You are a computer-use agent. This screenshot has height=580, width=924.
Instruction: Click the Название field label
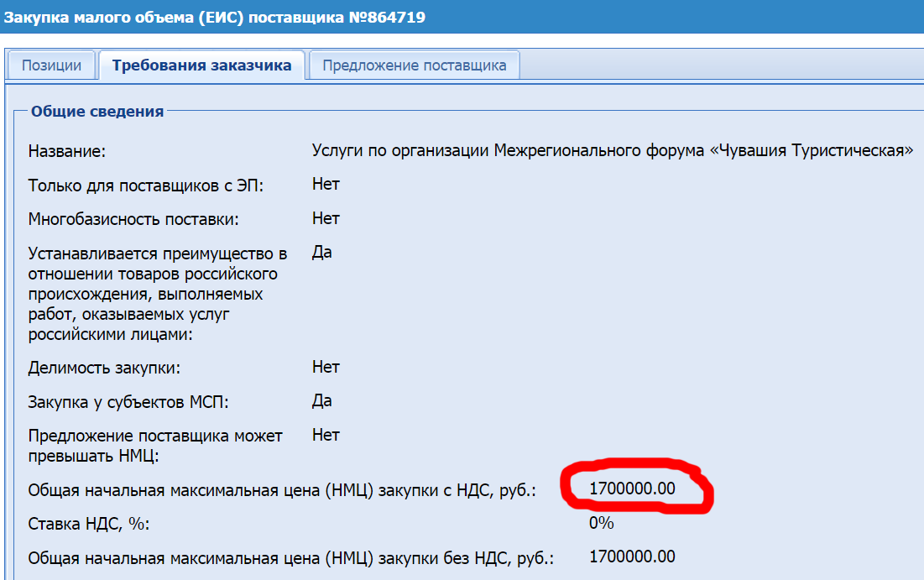coord(66,152)
